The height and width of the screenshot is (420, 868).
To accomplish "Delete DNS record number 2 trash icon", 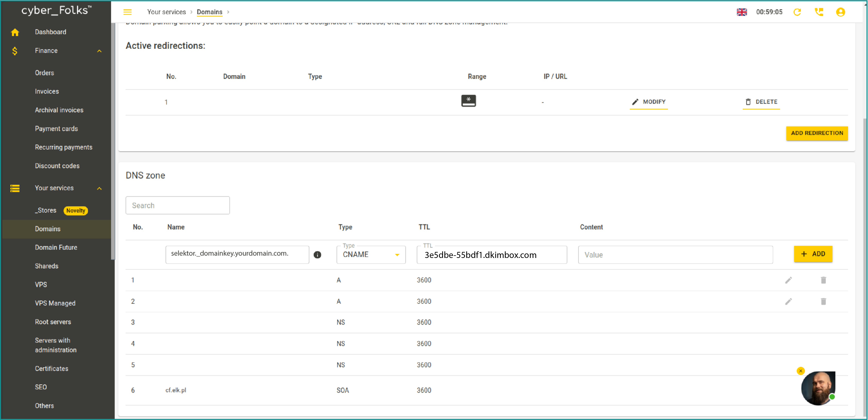I will 823,301.
